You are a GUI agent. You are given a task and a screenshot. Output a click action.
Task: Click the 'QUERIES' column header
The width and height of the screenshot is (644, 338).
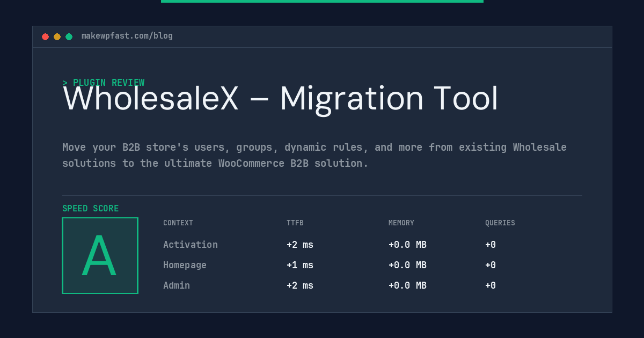click(500, 223)
